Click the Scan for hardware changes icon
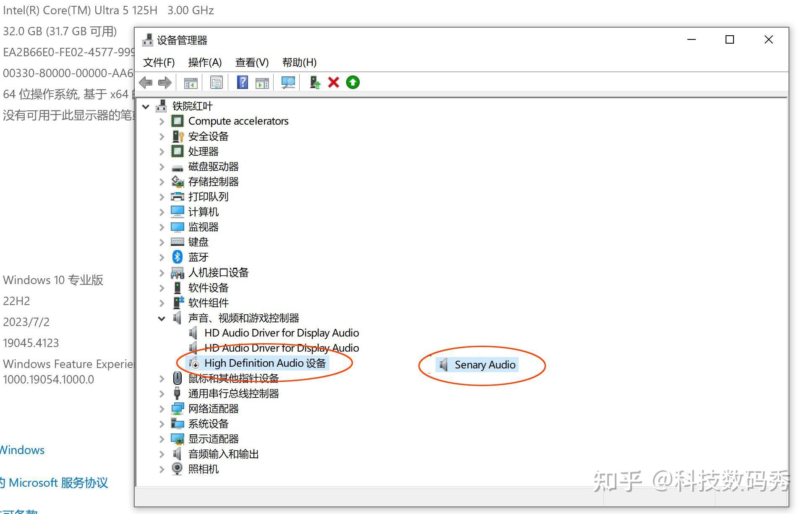The width and height of the screenshot is (812, 514). (288, 82)
